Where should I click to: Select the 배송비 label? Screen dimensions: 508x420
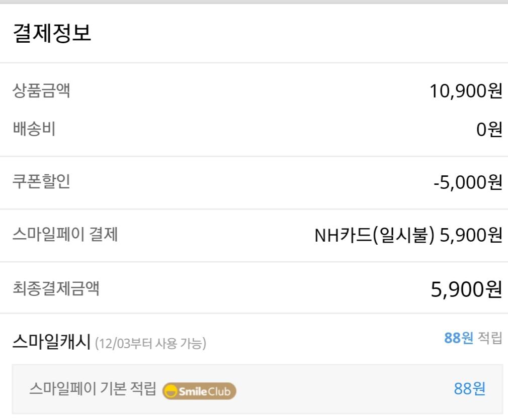[34, 129]
